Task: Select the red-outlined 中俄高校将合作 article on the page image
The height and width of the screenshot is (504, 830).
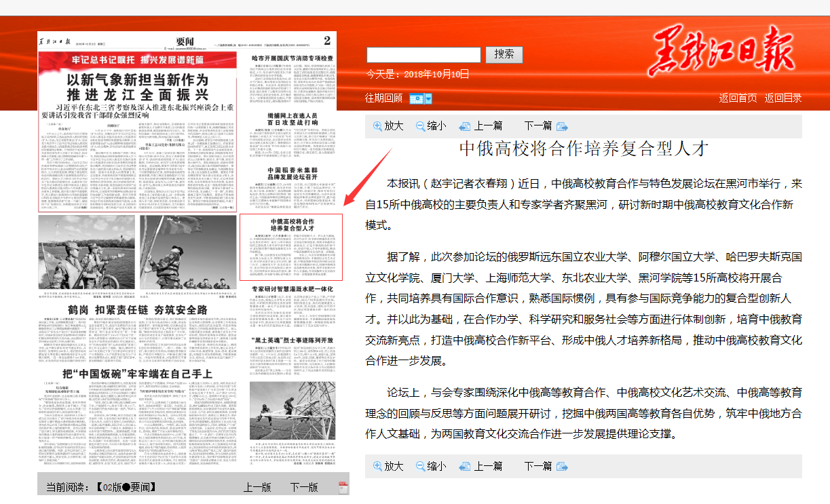Action: (x=291, y=248)
